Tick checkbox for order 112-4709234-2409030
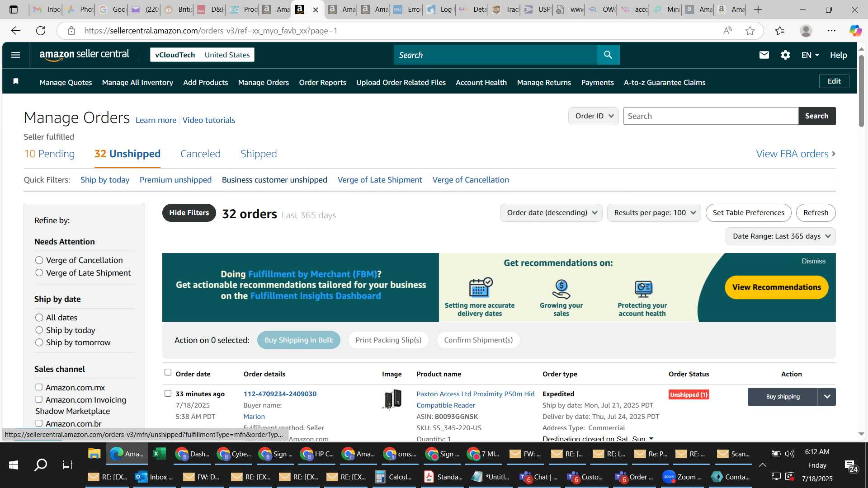This screenshot has width=868, height=488. pos(168,394)
